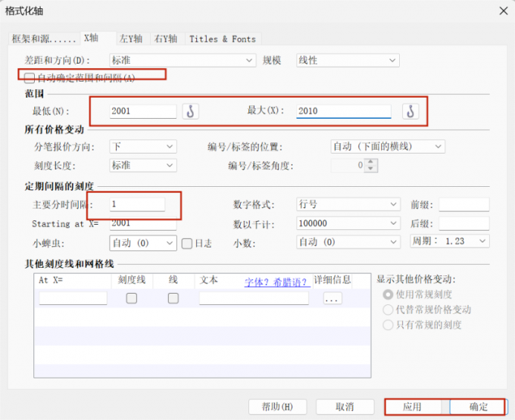The width and height of the screenshot is (515, 420).
Task: Click the hook icon beside 最低 field
Action: 191,111
